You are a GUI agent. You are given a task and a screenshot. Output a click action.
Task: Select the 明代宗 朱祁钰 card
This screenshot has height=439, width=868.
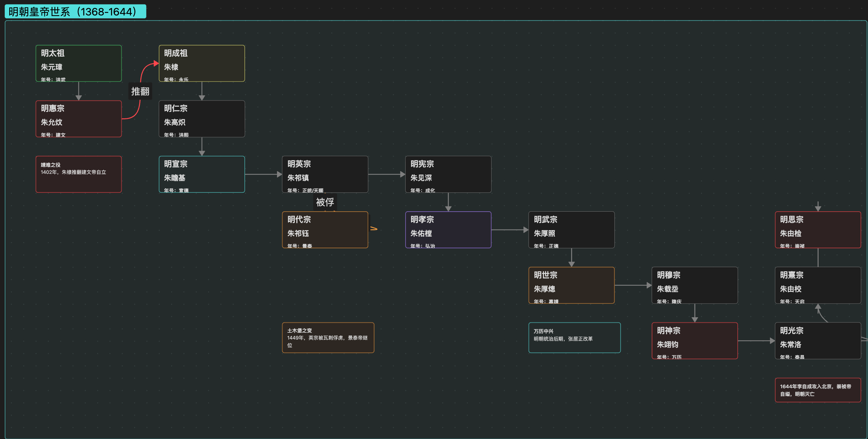point(325,230)
